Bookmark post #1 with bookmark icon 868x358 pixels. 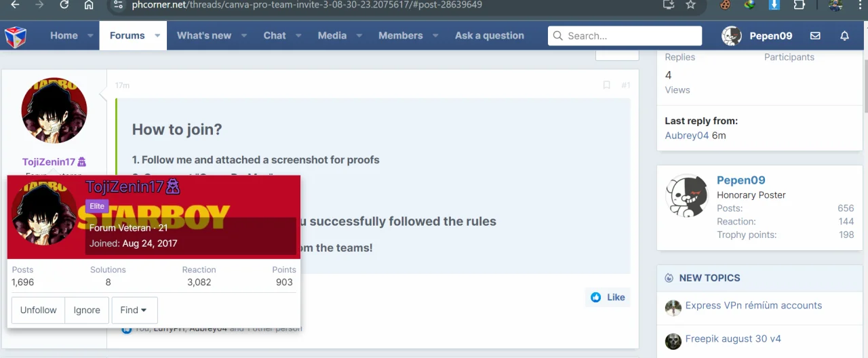tap(606, 85)
